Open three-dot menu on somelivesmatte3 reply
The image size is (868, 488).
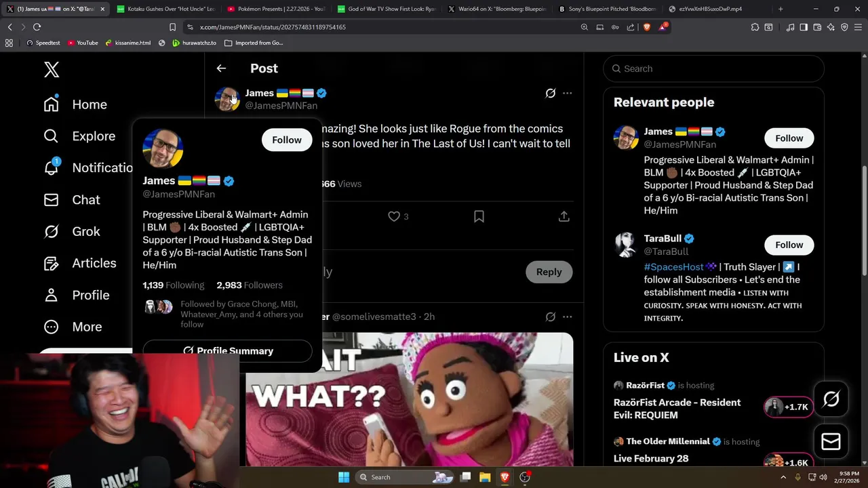(568, 317)
